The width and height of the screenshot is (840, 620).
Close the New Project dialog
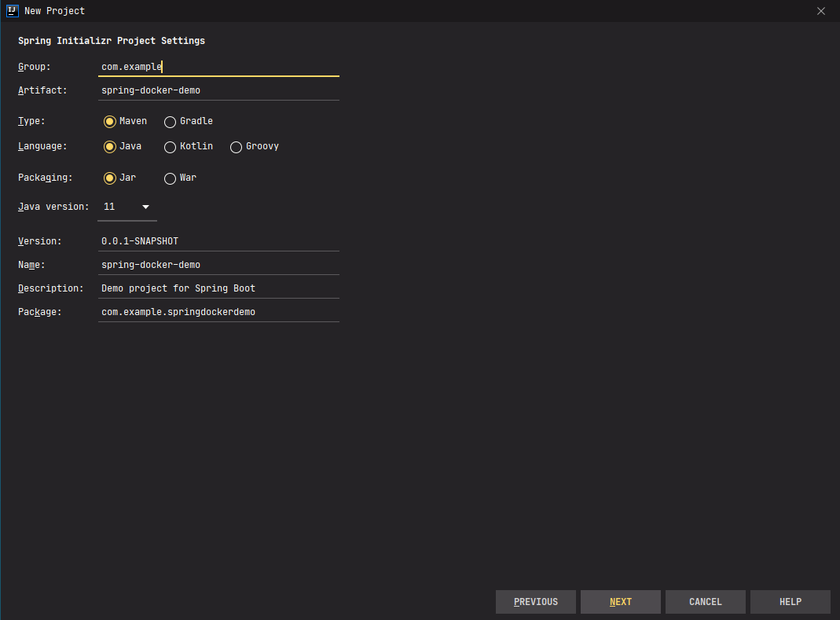(x=820, y=11)
